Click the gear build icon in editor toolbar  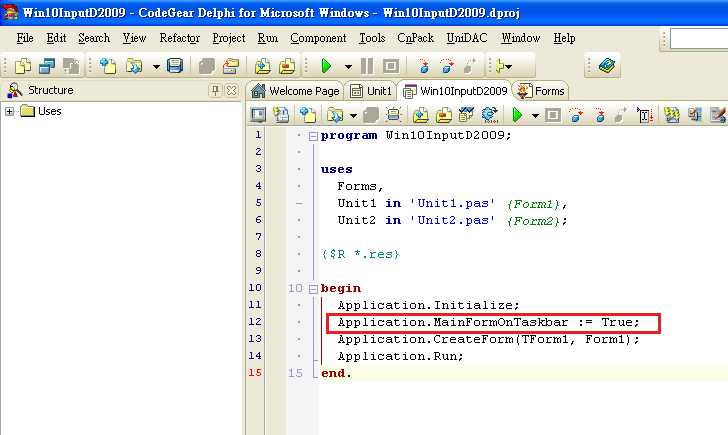click(489, 115)
